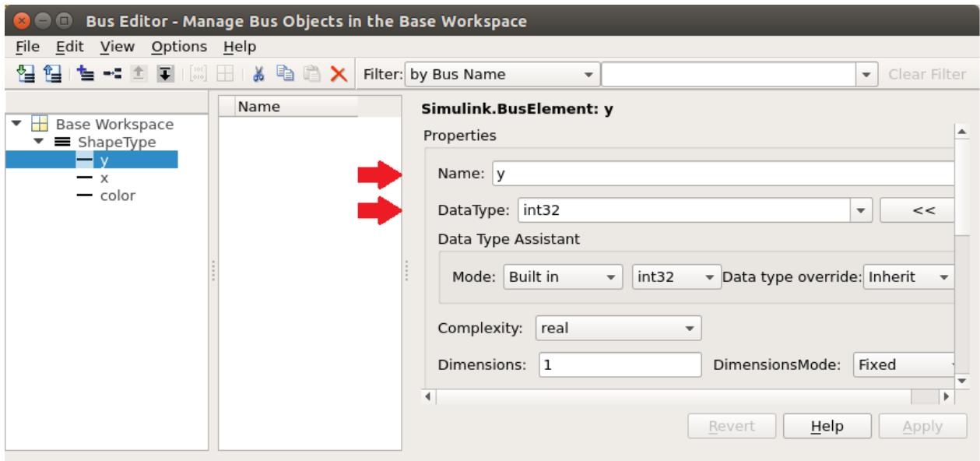Select the color element in tree
The height and width of the screenshot is (461, 980).
point(106,195)
